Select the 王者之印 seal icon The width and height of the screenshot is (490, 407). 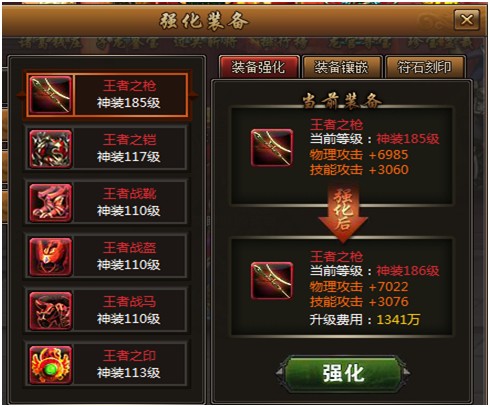[x=50, y=365]
